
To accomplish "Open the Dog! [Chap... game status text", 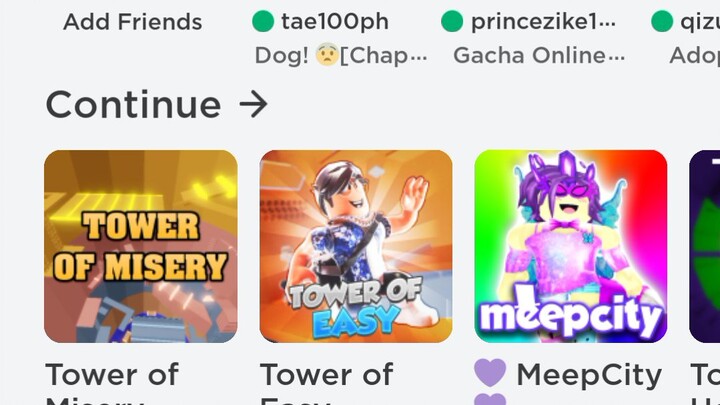I will pyautogui.click(x=341, y=56).
